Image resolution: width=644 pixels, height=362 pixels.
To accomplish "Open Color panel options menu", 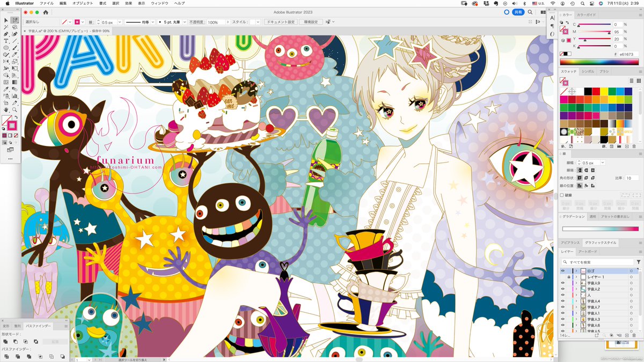I will tap(640, 15).
